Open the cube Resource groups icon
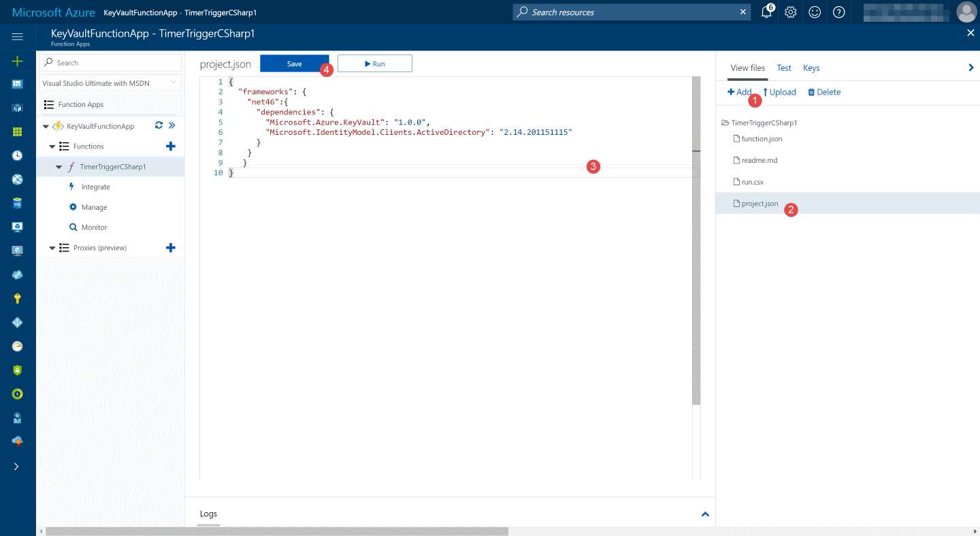The height and width of the screenshot is (536, 980). 18,108
